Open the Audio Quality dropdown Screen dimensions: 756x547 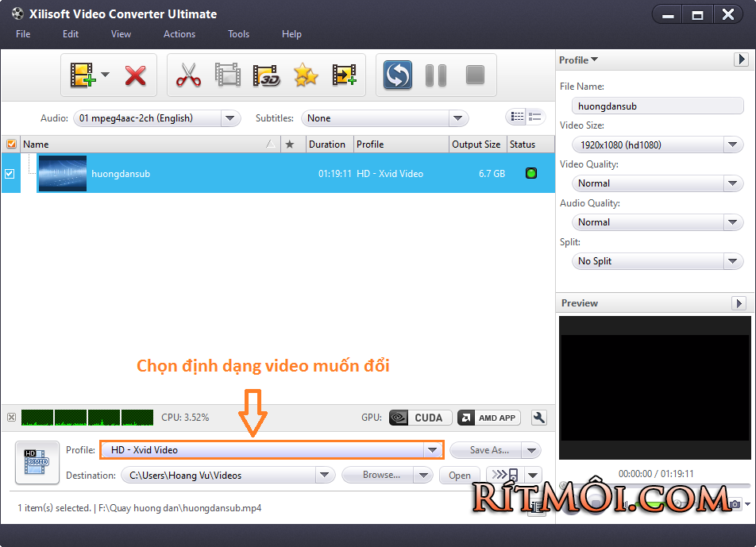pyautogui.click(x=658, y=222)
